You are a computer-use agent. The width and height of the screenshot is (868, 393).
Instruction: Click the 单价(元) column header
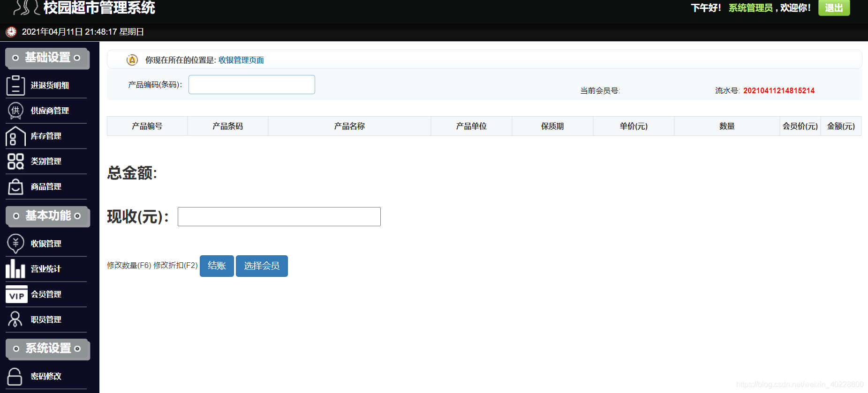[634, 126]
